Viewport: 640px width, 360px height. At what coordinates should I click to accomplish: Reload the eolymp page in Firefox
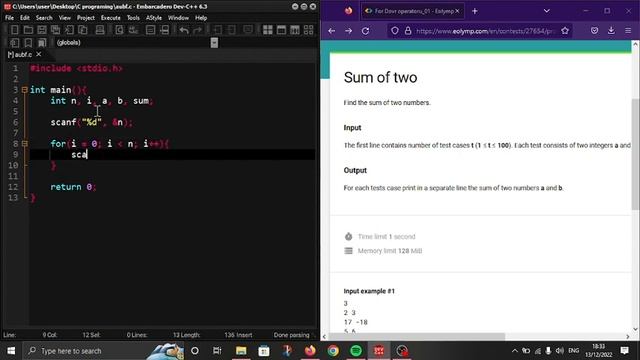click(365, 31)
